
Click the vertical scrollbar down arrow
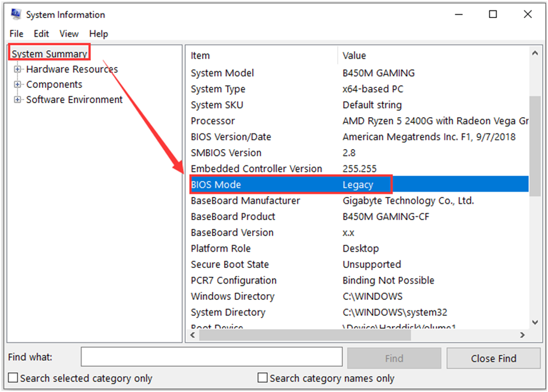[535, 323]
